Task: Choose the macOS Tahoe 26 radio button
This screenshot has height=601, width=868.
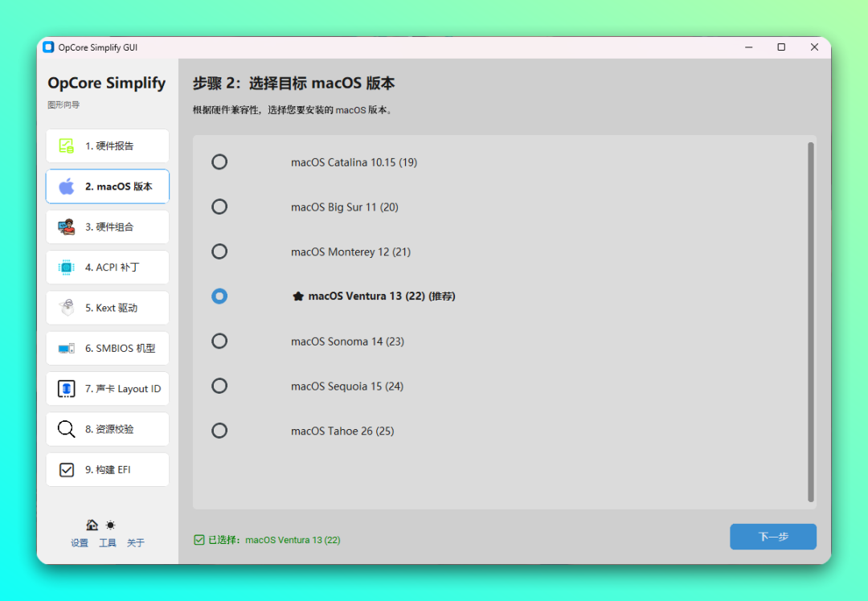Action: click(x=219, y=431)
